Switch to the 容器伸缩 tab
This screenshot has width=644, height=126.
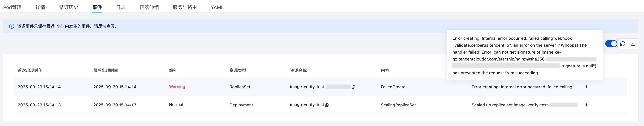149,7
